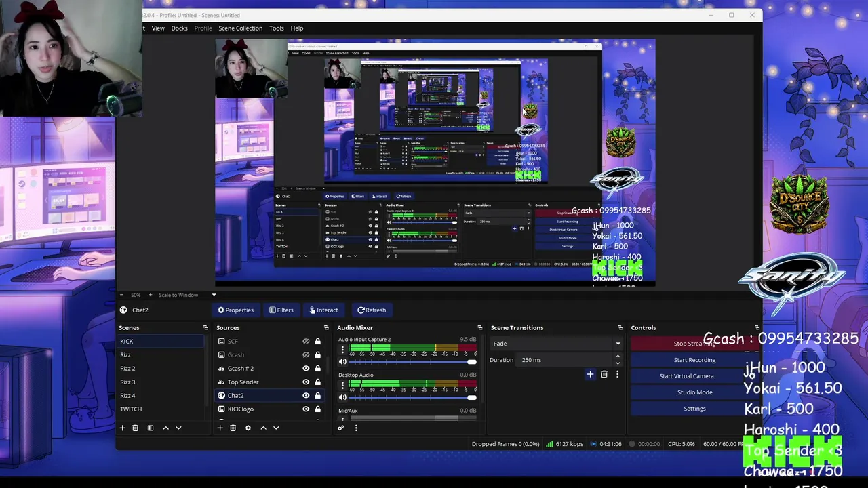This screenshot has height=488, width=868.
Task: Mute Audio Input Capture 2 speaker
Action: 342,362
